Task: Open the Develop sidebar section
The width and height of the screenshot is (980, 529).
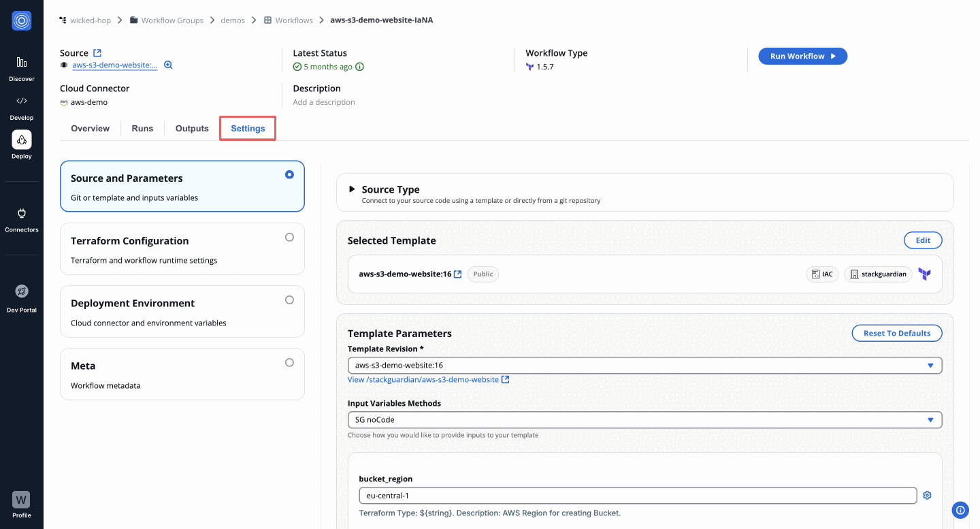Action: [22, 108]
